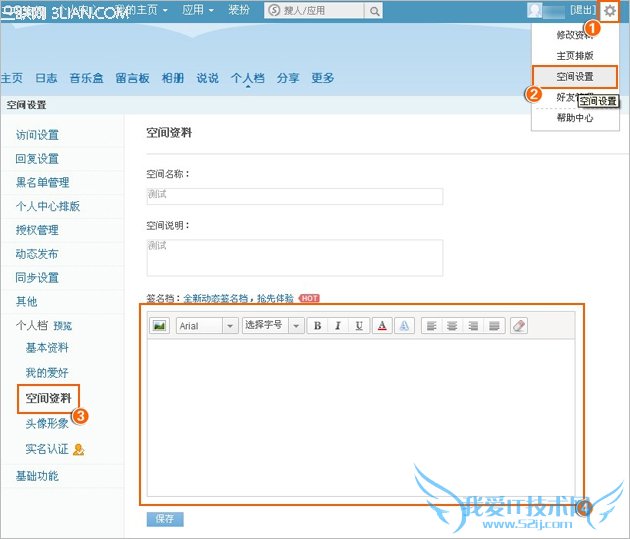Open 头像形象 in the sidebar
Viewport: 630px width, 539px height.
pos(47,423)
